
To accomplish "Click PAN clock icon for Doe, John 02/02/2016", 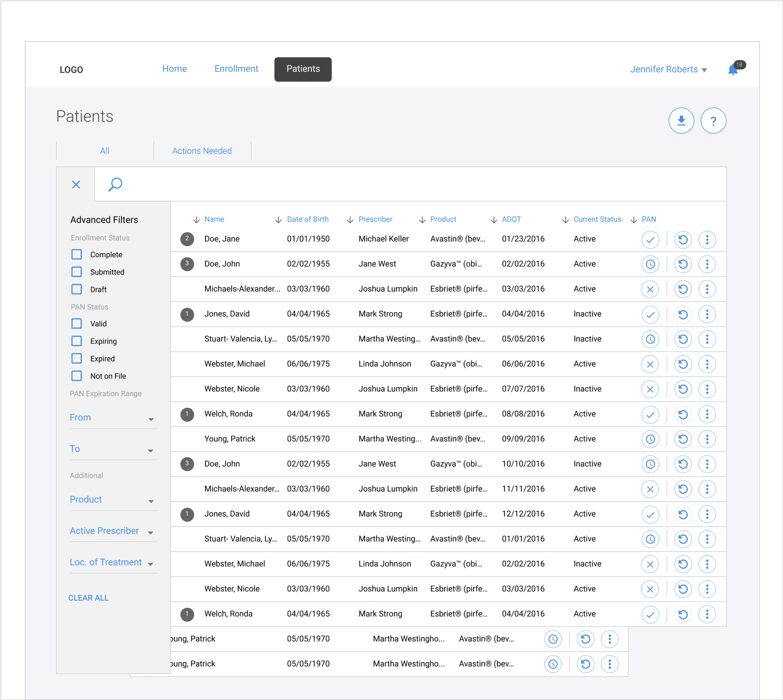I will pos(650,264).
